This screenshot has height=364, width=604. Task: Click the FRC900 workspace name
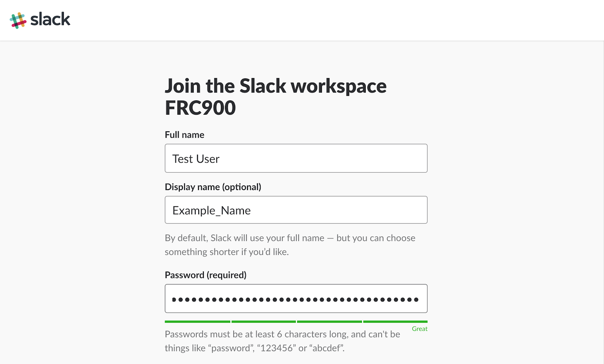point(200,108)
